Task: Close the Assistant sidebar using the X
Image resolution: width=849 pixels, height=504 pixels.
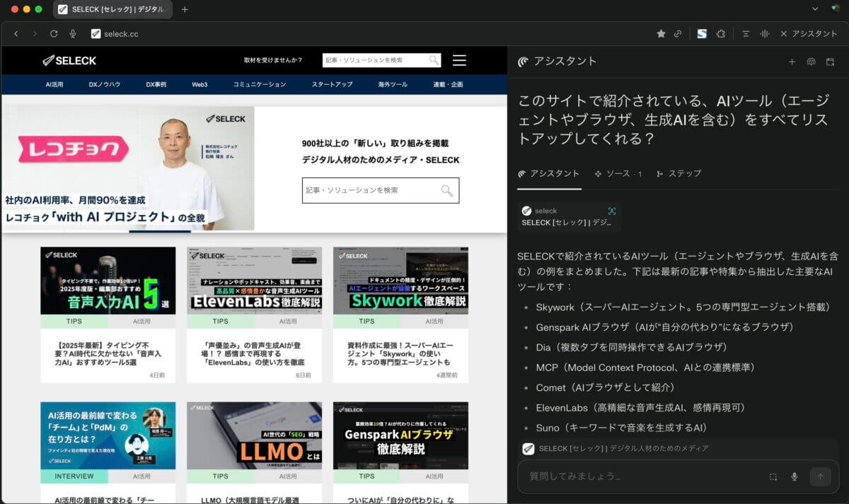Action: [784, 33]
